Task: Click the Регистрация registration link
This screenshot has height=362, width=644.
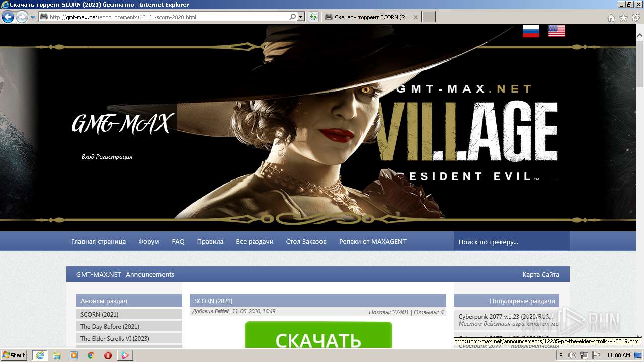Action: tap(114, 157)
